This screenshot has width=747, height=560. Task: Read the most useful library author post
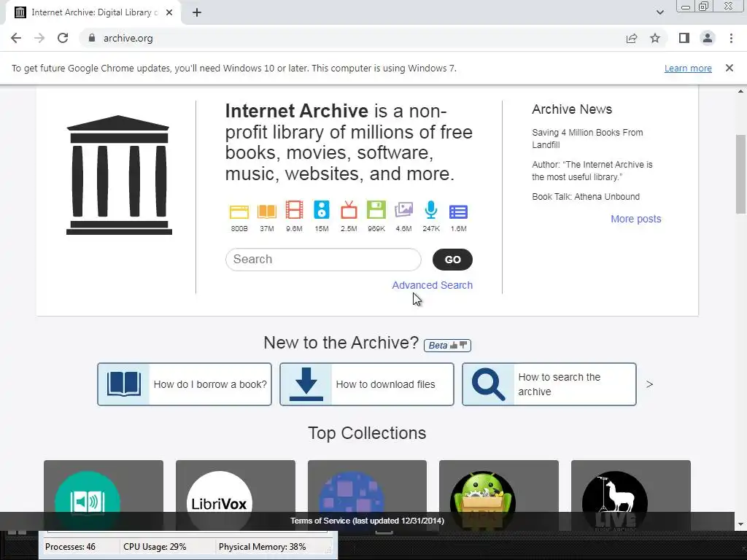coord(592,171)
